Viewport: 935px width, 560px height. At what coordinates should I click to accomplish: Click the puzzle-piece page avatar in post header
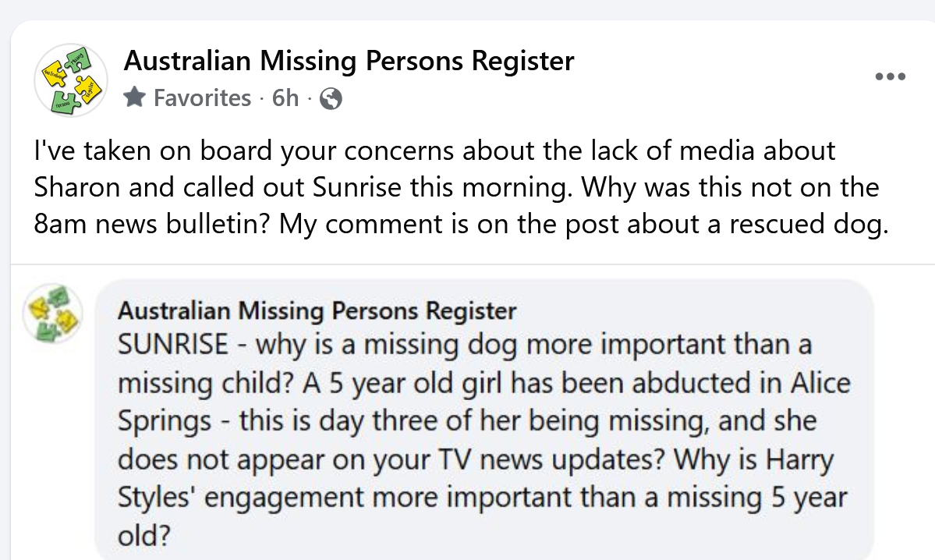click(x=71, y=80)
